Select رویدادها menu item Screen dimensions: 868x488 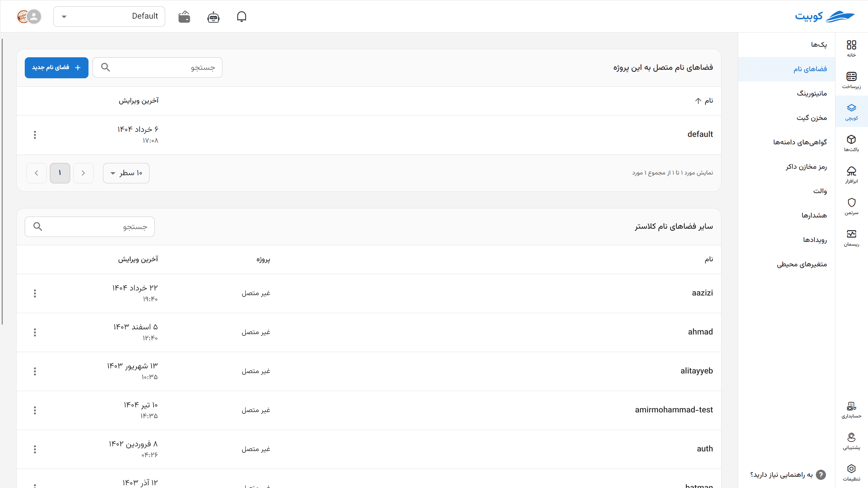point(787,240)
